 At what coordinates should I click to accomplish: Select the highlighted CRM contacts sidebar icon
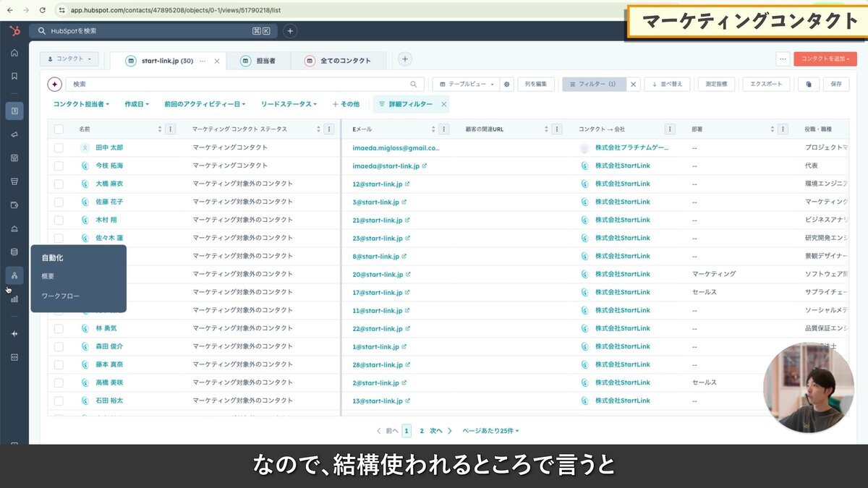pyautogui.click(x=14, y=110)
